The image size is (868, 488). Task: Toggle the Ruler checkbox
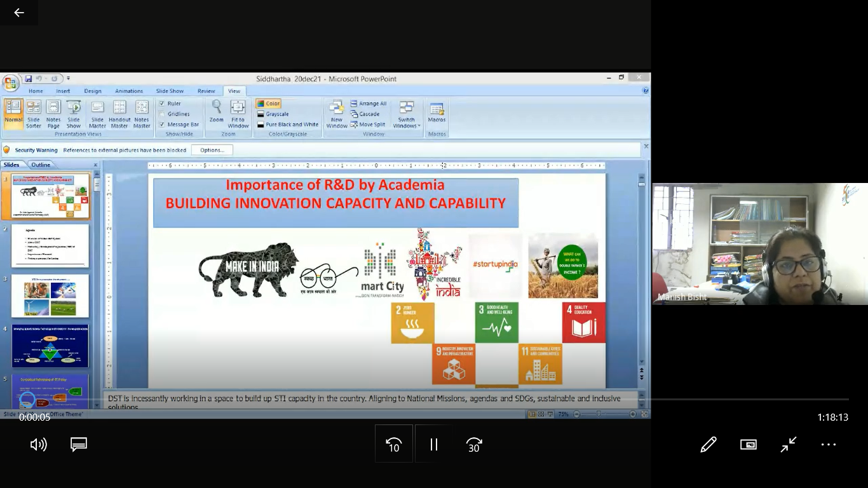(162, 103)
